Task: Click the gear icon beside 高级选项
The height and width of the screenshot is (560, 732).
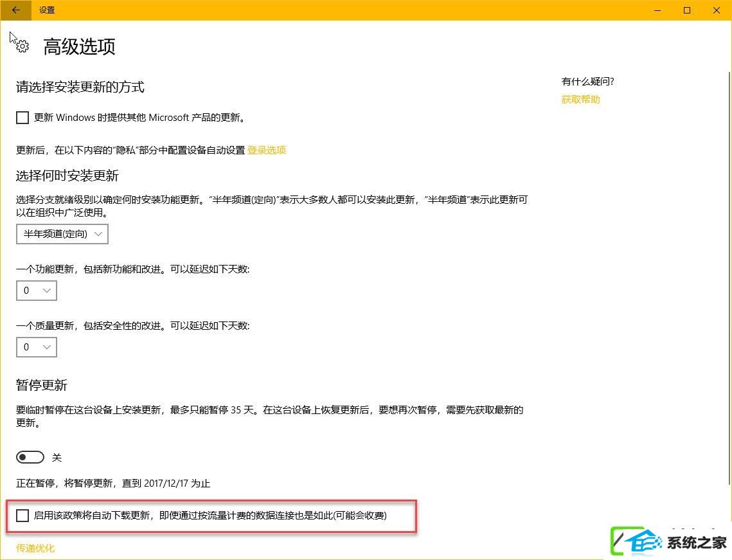Action: [22, 46]
